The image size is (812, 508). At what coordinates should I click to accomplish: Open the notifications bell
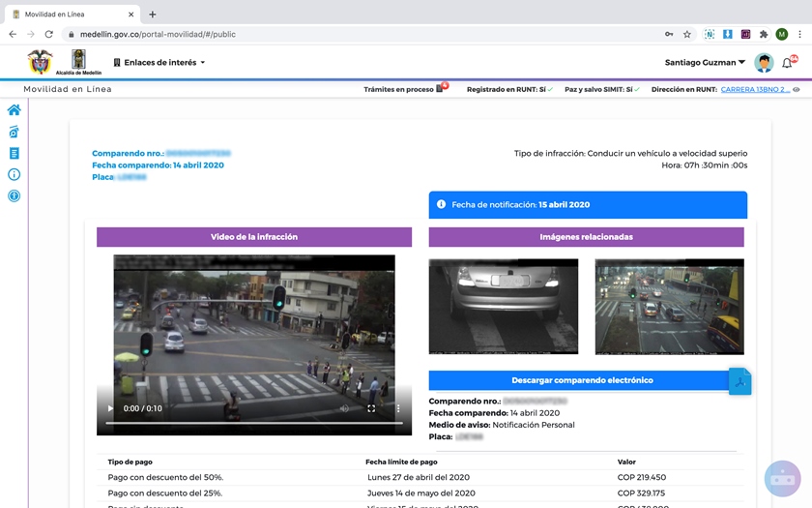(788, 63)
